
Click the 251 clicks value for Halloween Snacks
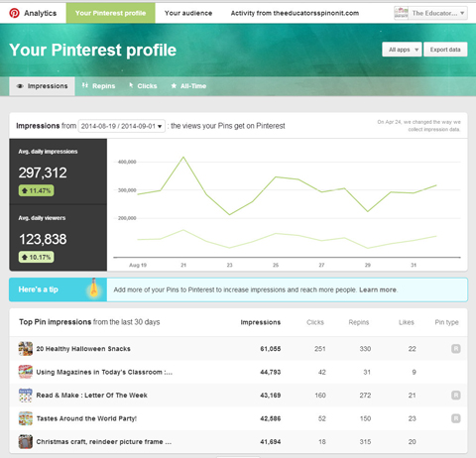[320, 349]
